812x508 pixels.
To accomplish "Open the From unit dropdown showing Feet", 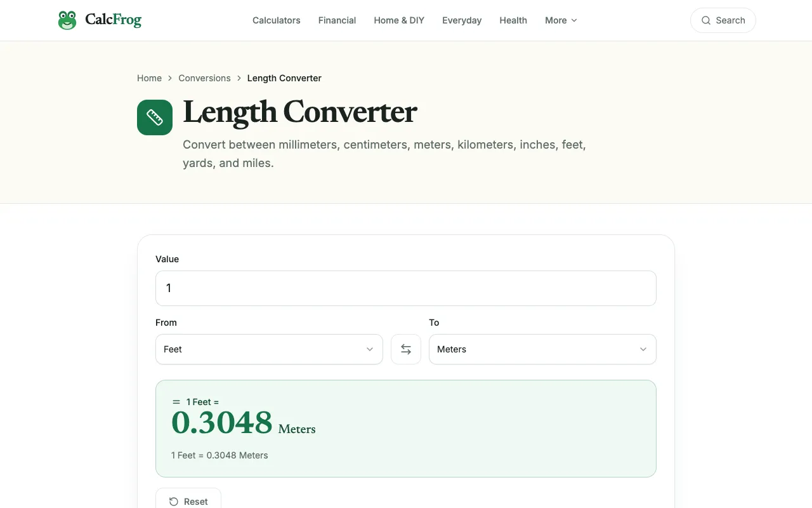I will (269, 349).
